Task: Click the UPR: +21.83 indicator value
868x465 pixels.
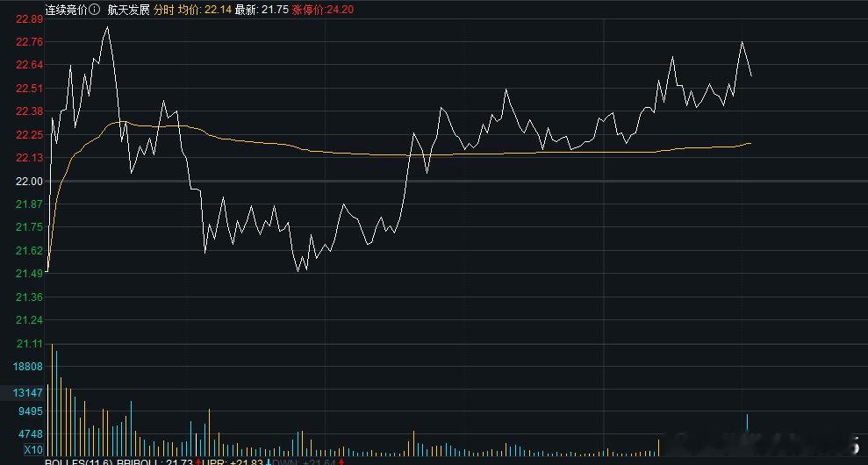Action: 233,462
